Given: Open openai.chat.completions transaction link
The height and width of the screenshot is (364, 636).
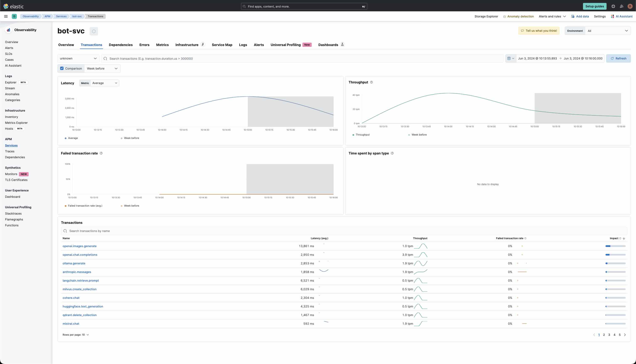Looking at the screenshot, I should [80, 255].
